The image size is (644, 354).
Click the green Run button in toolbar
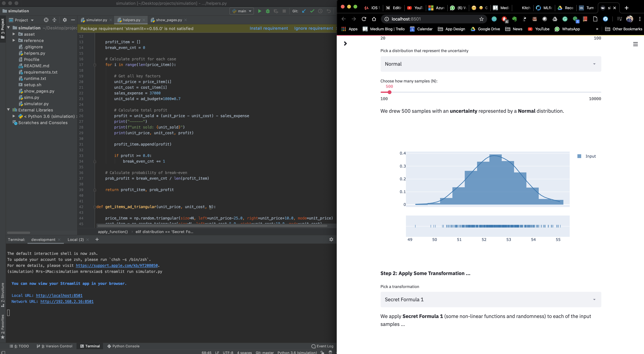point(260,11)
